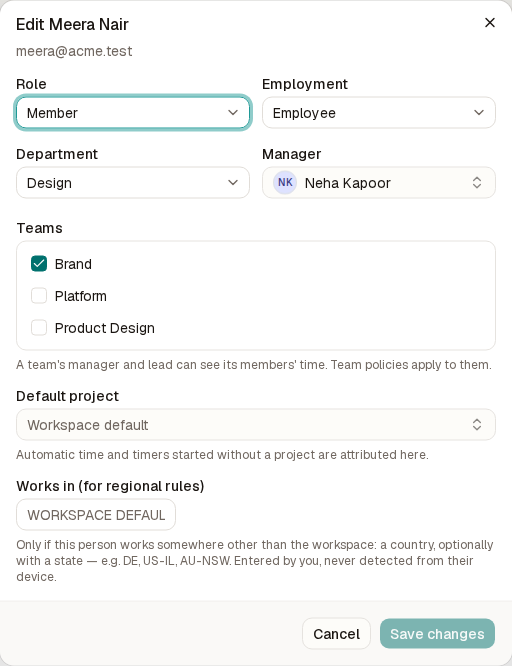Open the Default project selector

(x=256, y=425)
